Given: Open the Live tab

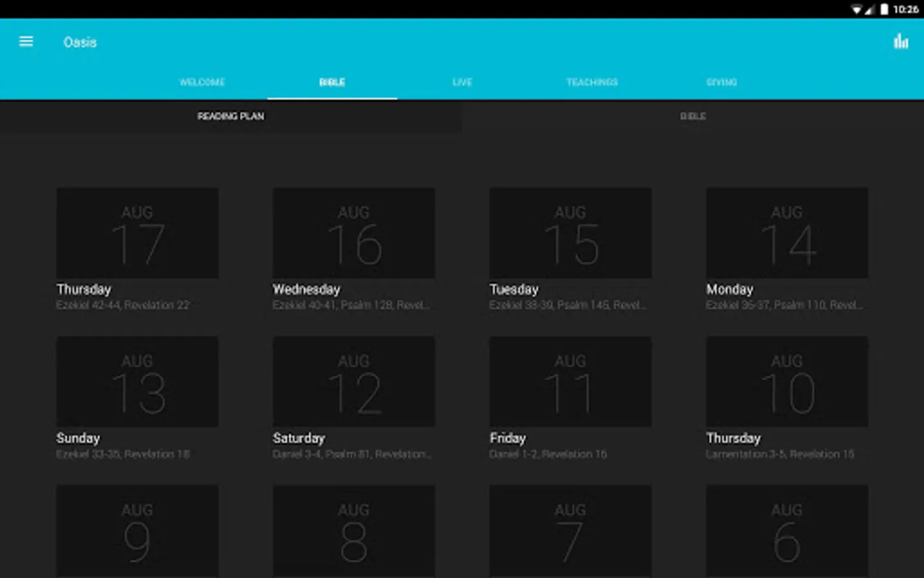Looking at the screenshot, I should (462, 82).
